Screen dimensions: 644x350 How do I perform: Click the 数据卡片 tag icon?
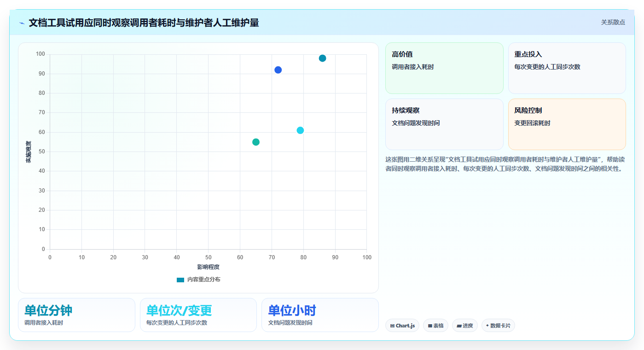coord(487,326)
